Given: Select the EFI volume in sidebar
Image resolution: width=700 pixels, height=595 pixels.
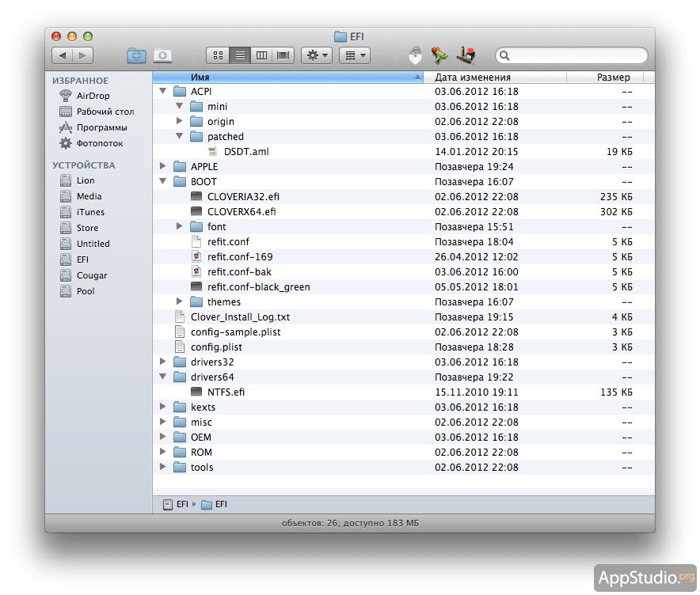Looking at the screenshot, I should pos(74,260).
